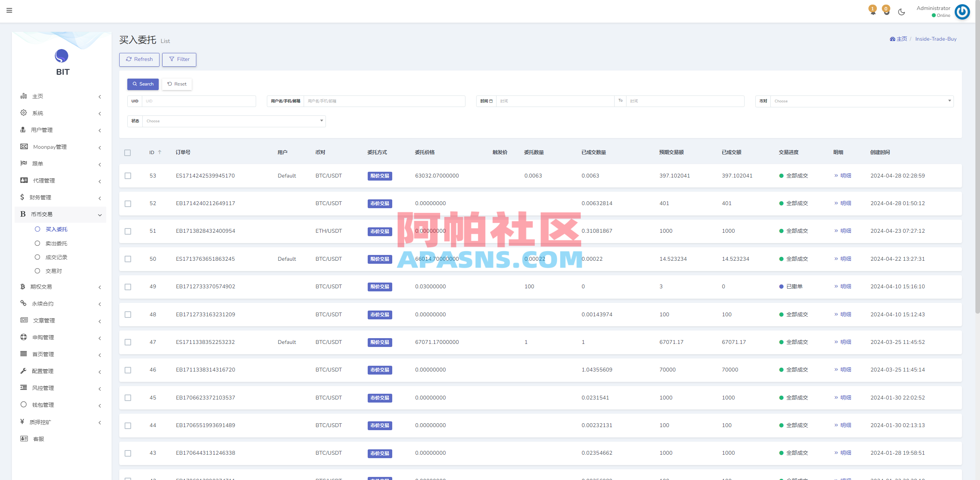The width and height of the screenshot is (980, 480).
Task: Open the 状态 Choose dropdown
Action: point(233,121)
